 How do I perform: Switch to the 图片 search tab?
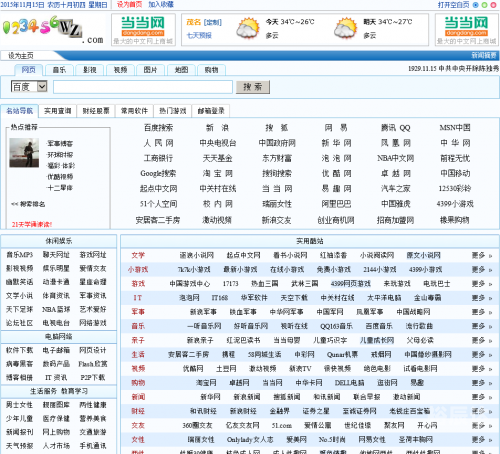point(151,70)
